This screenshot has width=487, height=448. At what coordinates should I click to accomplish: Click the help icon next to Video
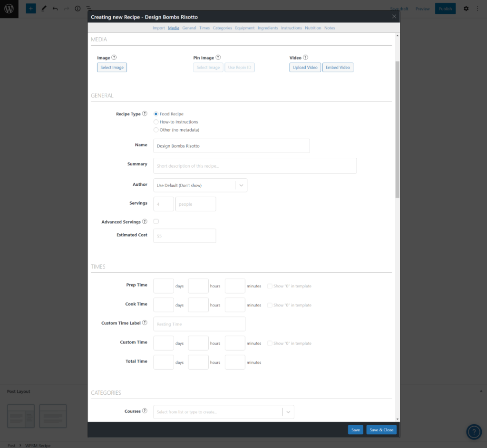306,57
